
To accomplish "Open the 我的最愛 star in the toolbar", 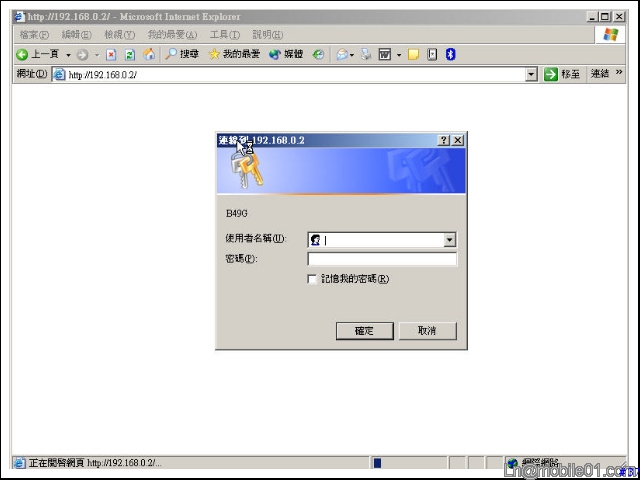I will click(234, 54).
